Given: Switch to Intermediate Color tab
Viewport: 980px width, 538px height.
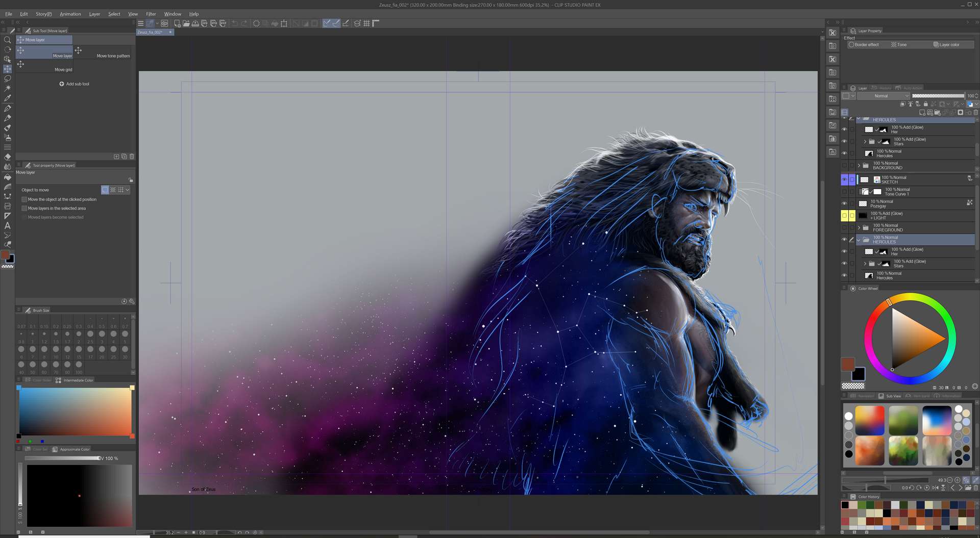Looking at the screenshot, I should point(75,380).
